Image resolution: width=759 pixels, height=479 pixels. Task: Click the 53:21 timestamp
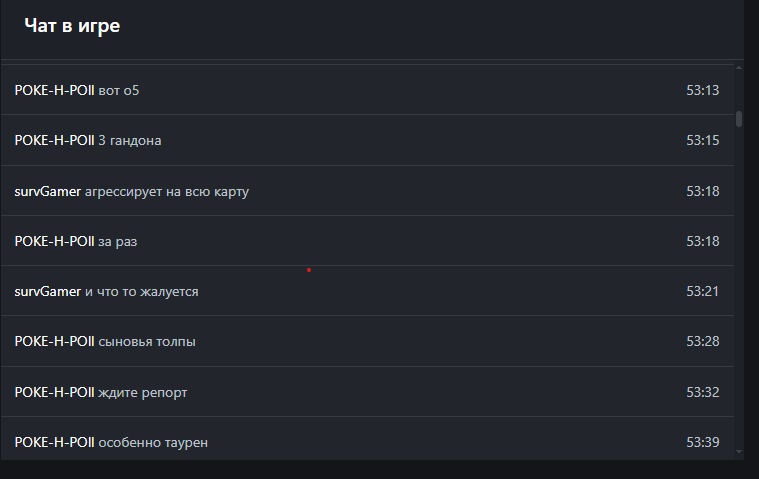click(702, 291)
